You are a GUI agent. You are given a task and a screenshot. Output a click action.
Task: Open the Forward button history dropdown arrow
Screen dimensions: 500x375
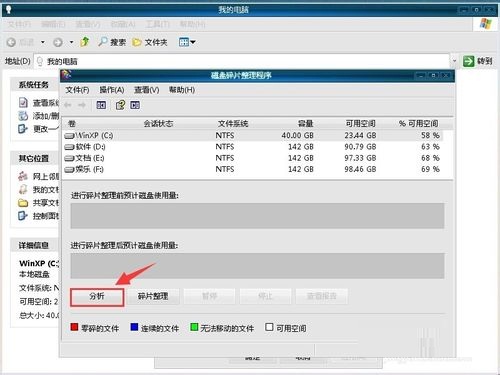[71, 42]
